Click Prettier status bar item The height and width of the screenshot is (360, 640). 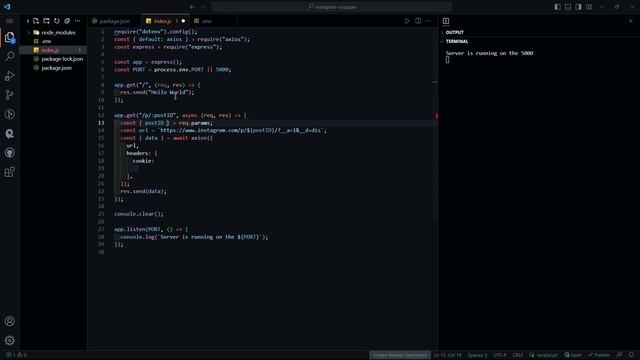point(599,355)
